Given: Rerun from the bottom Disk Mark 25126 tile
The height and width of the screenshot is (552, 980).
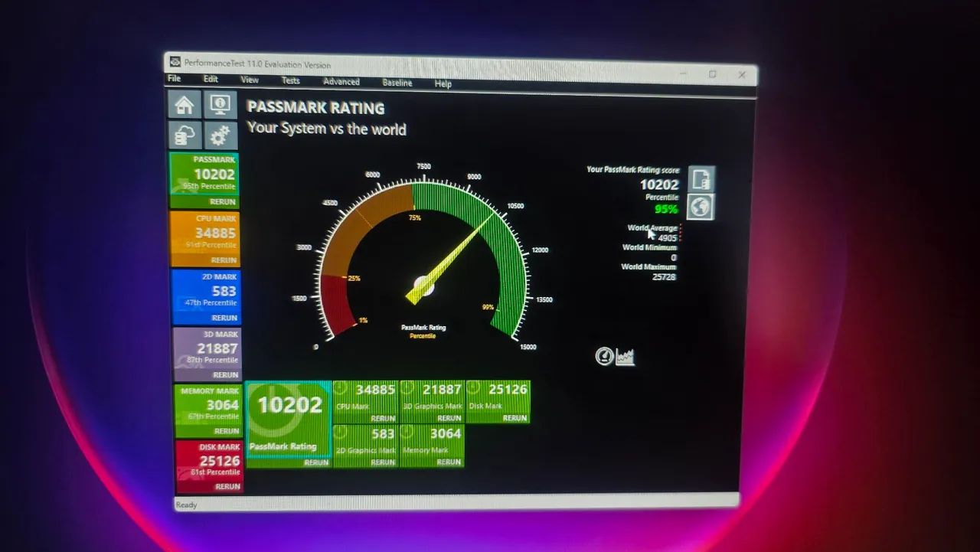Looking at the screenshot, I should (x=514, y=418).
